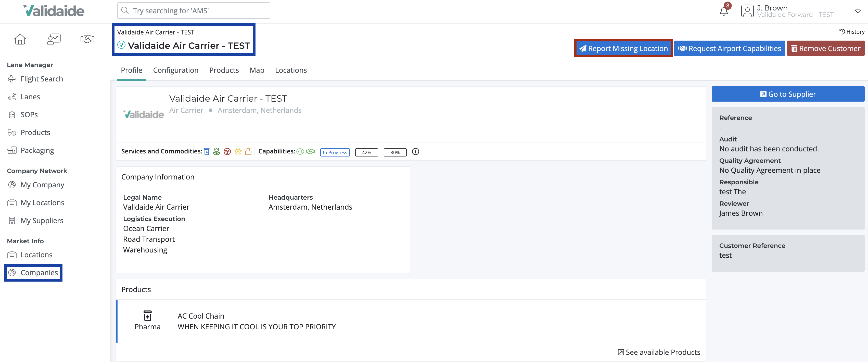The image size is (868, 362).
Task: Click the Road Transport logistics entry
Action: pos(149,239)
